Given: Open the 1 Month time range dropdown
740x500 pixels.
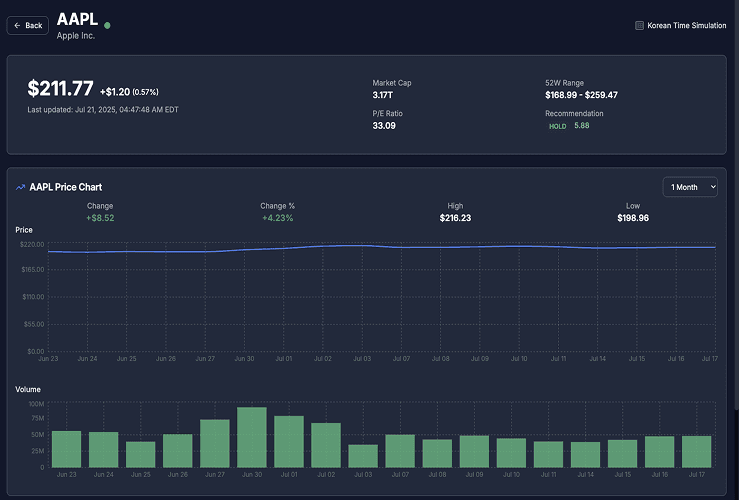Looking at the screenshot, I should click(690, 187).
